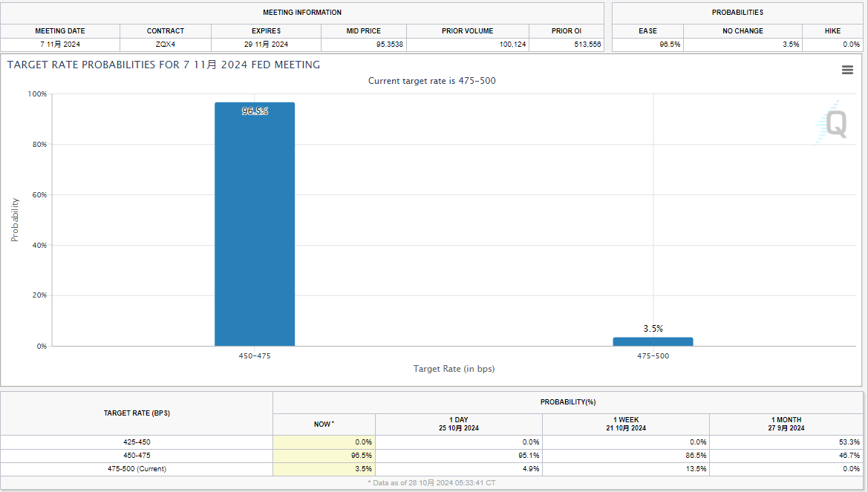868x492 pixels.
Task: Select the 475-500 (Current) row label
Action: (137, 469)
